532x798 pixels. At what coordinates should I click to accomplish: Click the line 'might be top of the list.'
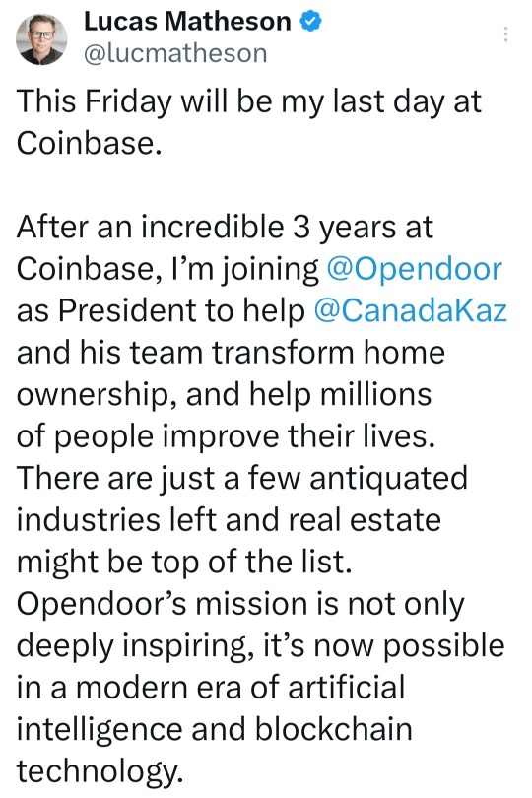click(184, 562)
